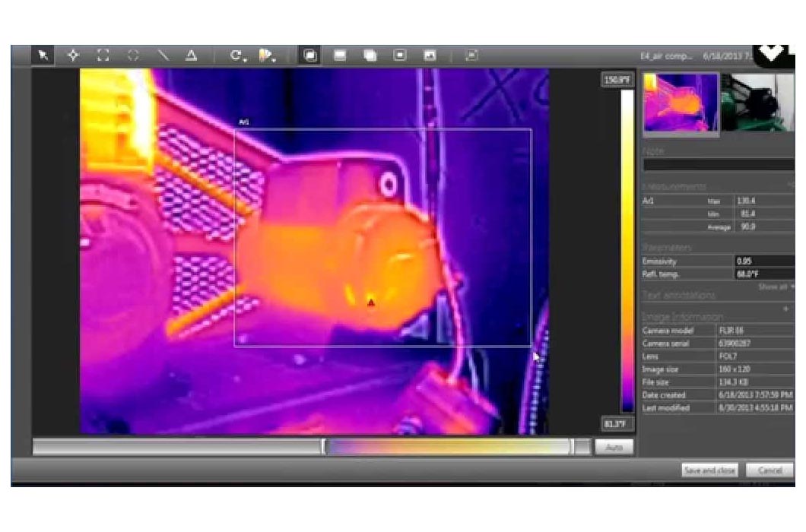Screen dimensions: 806x532
Task: Switch to digital camera photo mode
Action: click(430, 55)
